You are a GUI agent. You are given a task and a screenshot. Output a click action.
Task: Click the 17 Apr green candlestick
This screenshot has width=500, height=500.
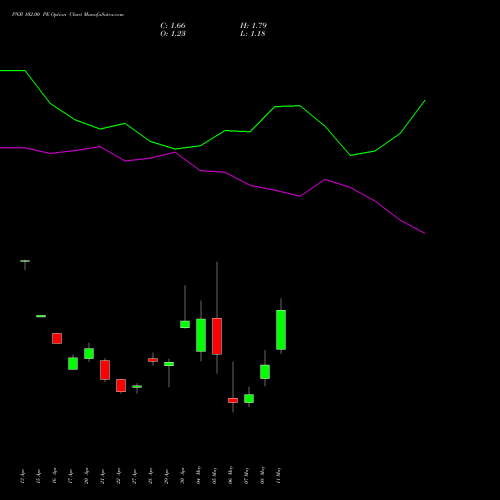pyautogui.click(x=73, y=364)
